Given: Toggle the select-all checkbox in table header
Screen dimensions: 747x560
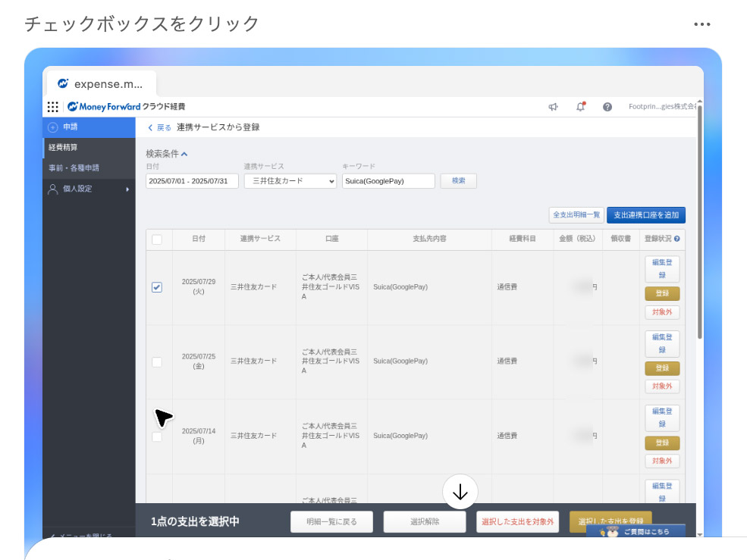Looking at the screenshot, I should click(157, 239).
